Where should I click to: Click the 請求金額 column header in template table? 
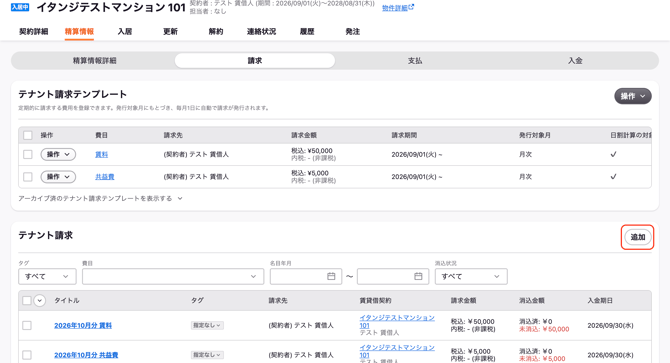pos(304,135)
